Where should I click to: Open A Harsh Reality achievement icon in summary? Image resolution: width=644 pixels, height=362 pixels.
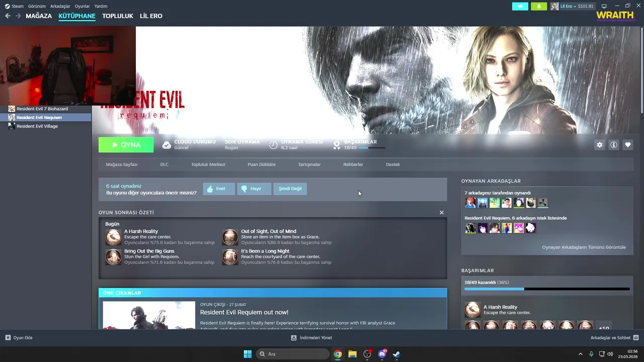(x=113, y=237)
